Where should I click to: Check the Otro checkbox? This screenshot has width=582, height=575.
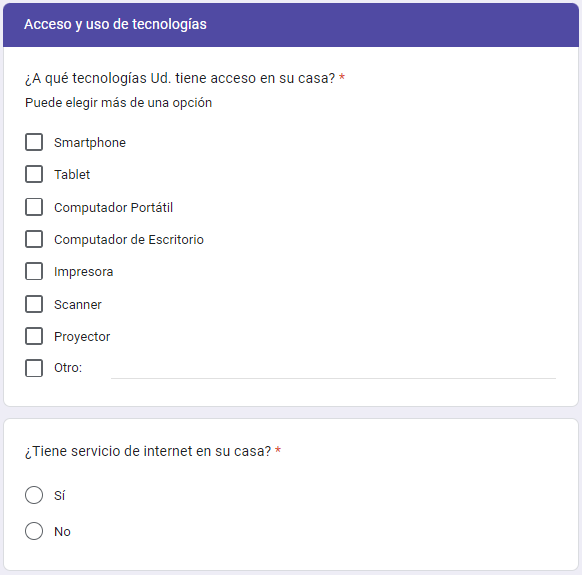click(34, 368)
